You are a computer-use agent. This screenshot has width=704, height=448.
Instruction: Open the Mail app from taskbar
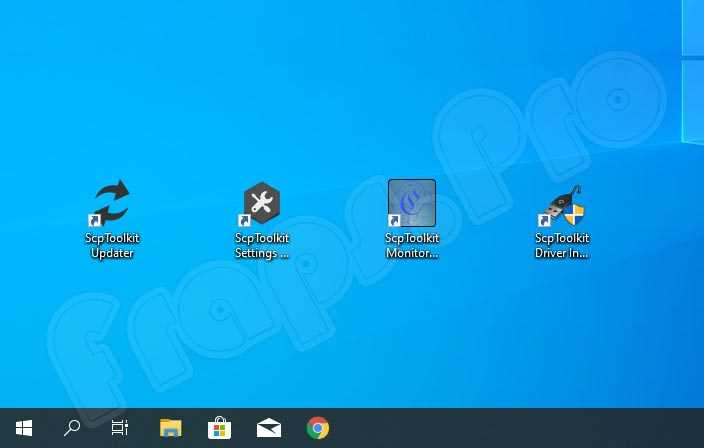click(x=268, y=428)
